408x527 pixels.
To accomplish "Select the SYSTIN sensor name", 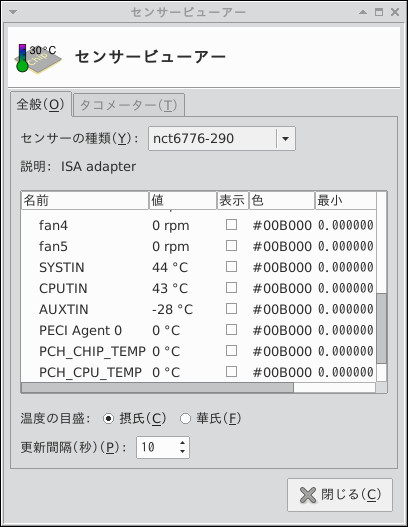I will coord(62,268).
